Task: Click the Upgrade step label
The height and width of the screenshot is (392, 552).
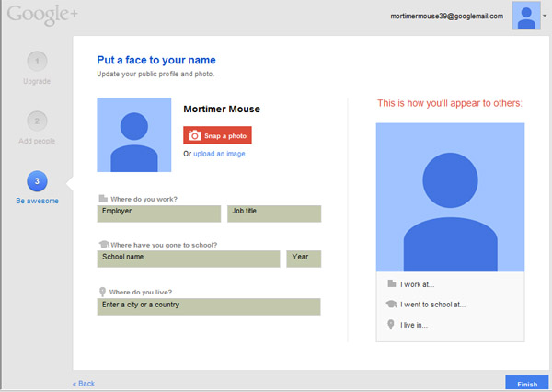Action: click(37, 81)
